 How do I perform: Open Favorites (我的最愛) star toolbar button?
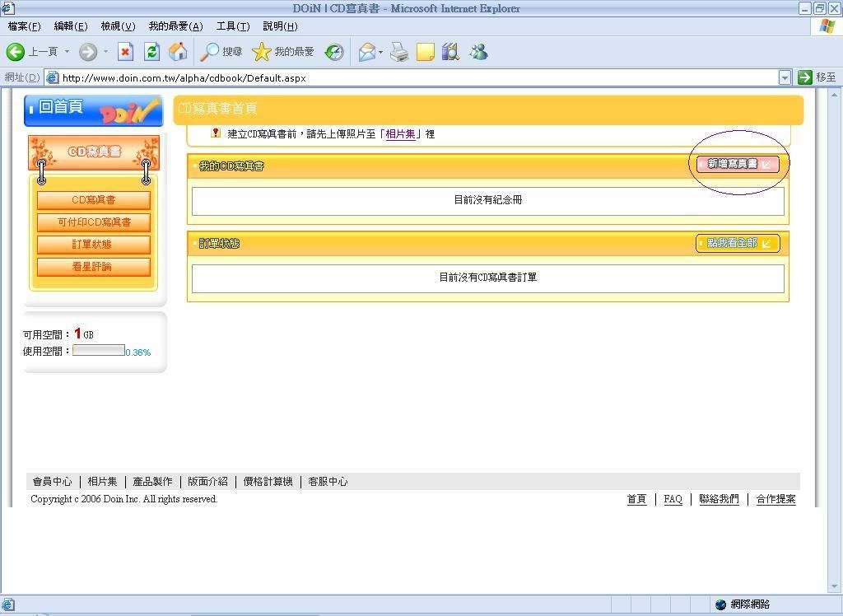click(284, 52)
